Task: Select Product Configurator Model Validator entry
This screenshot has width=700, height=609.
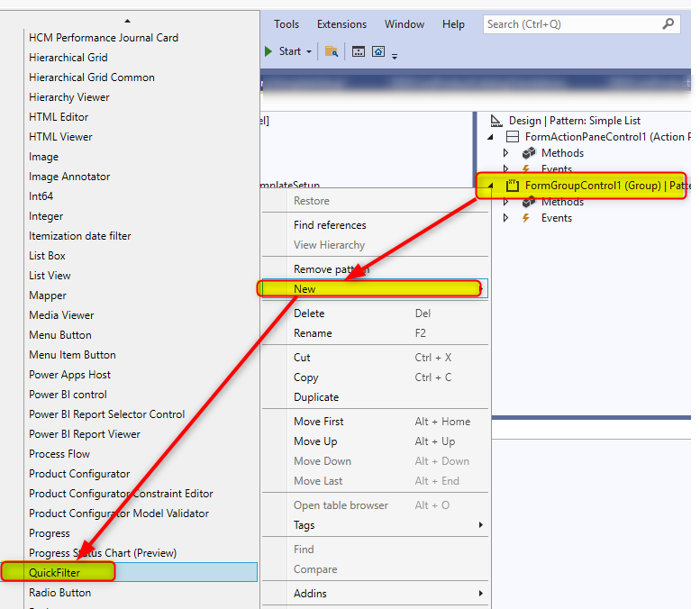Action: (x=119, y=514)
